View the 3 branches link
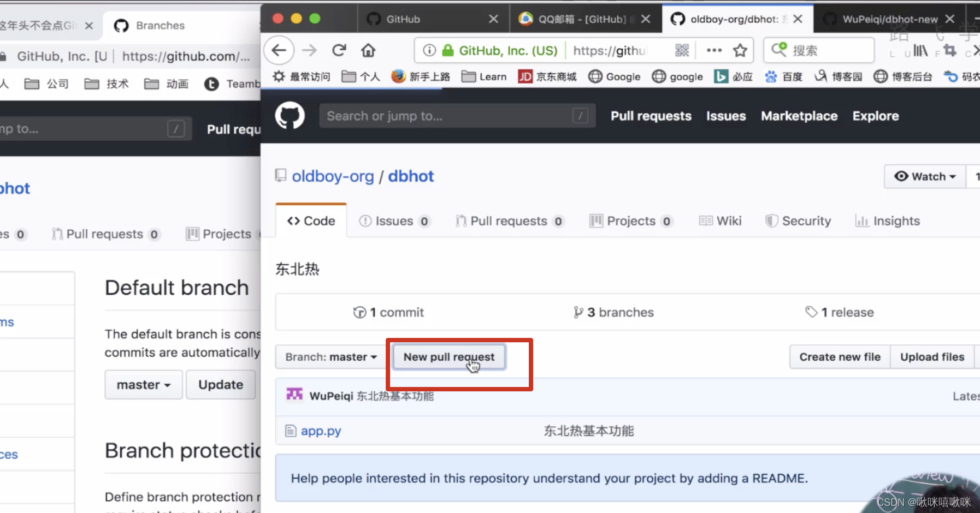Screen dimensions: 980x513 coord(613,312)
